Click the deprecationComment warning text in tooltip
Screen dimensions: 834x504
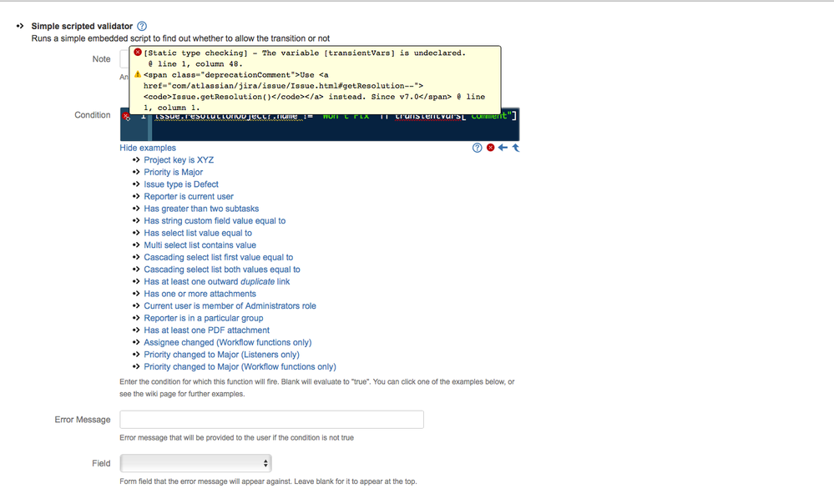coord(315,91)
